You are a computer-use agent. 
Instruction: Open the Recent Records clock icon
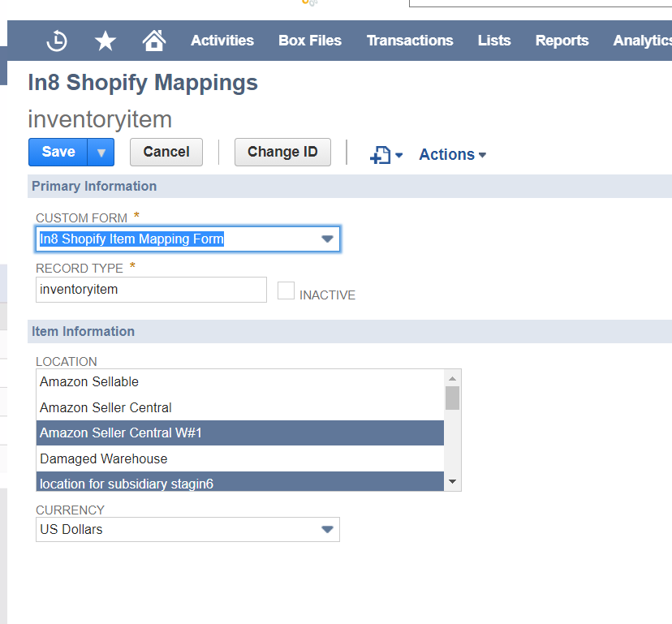click(55, 40)
